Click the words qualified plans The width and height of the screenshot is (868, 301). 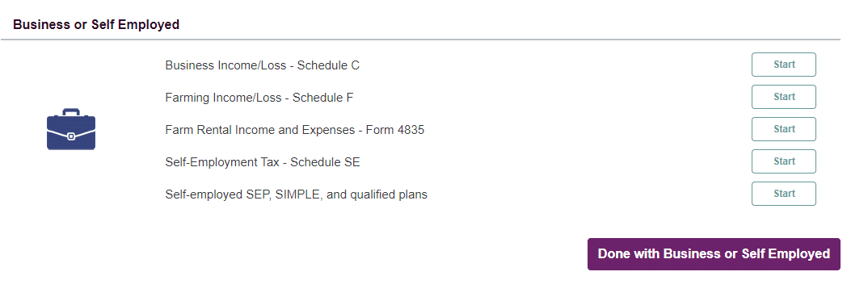389,195
